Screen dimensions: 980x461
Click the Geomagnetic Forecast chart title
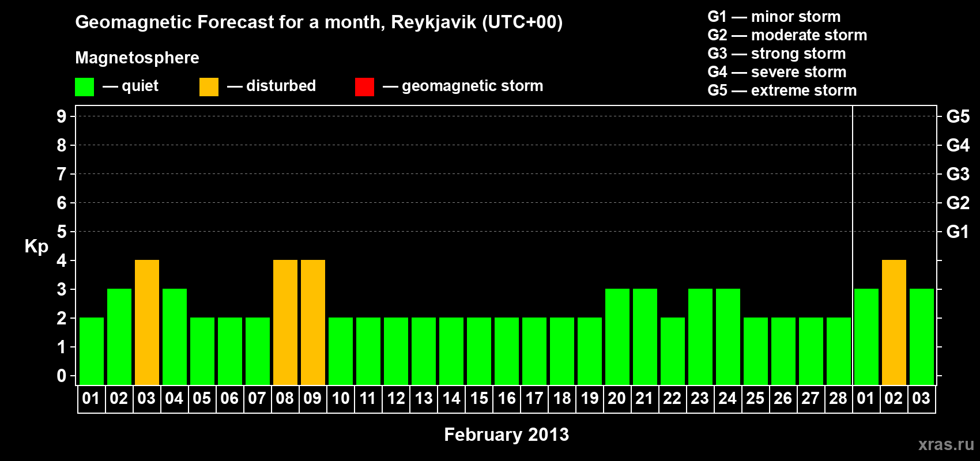(x=319, y=22)
